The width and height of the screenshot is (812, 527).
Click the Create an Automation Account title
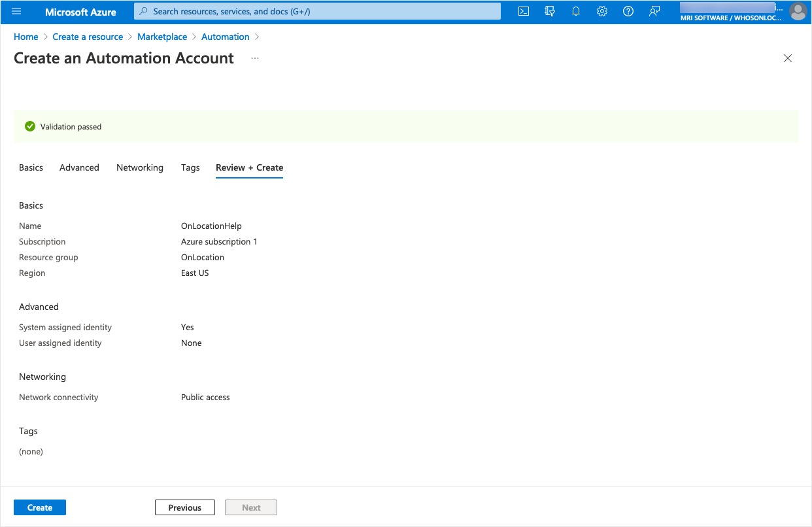124,58
